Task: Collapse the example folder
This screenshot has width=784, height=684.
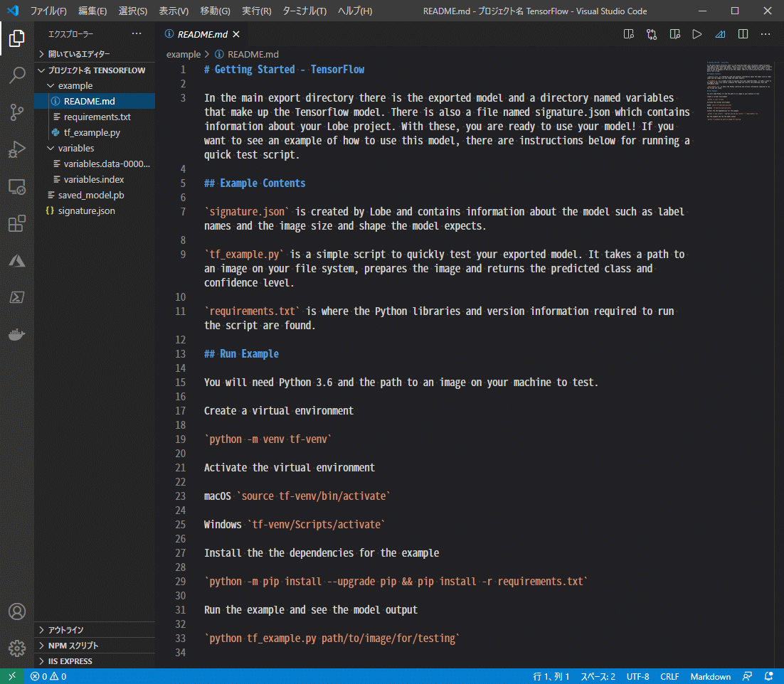Action: [x=75, y=85]
